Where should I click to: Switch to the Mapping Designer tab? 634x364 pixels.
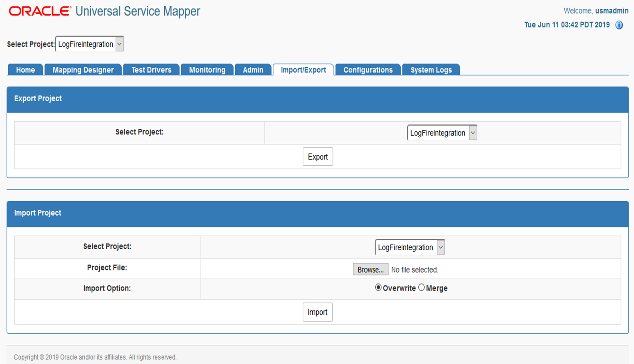point(83,70)
